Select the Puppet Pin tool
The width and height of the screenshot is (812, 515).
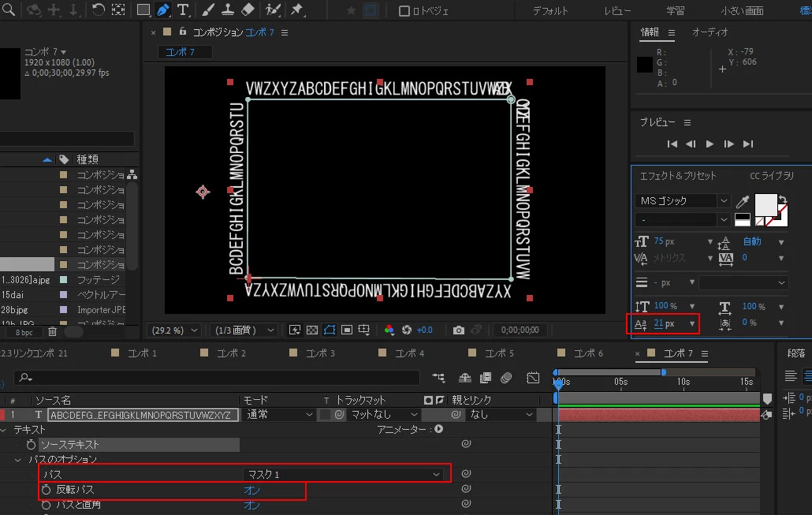297,9
